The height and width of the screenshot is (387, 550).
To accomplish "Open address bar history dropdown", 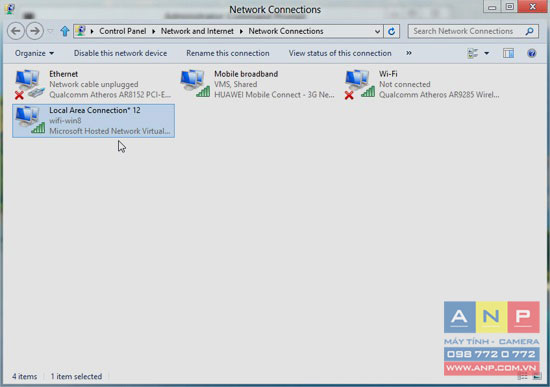I will click(377, 31).
